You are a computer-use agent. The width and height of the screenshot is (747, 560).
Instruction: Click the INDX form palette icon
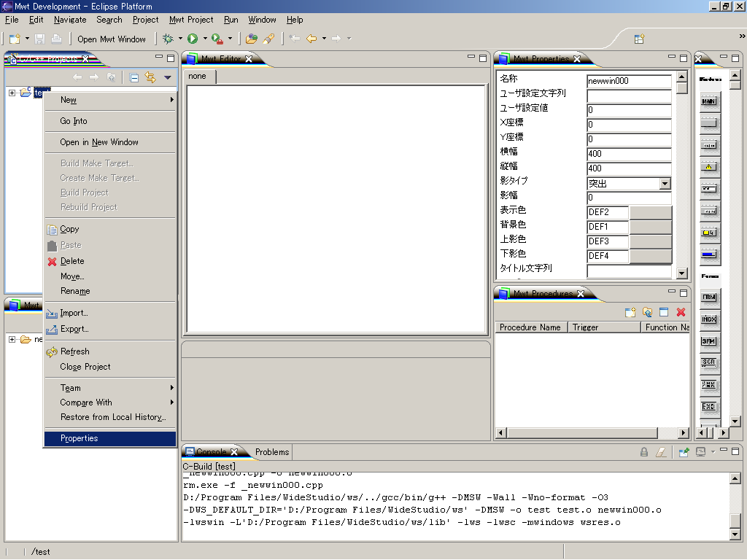pos(709,319)
